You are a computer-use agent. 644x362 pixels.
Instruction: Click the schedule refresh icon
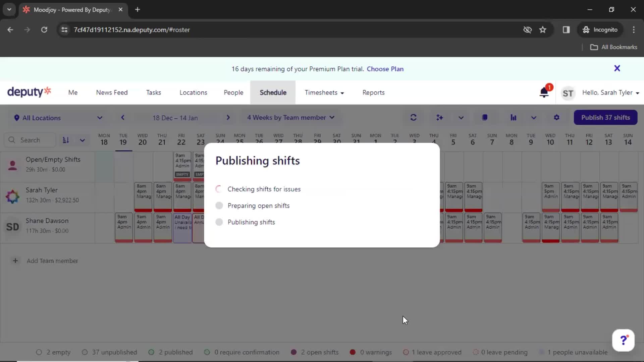coord(413,118)
